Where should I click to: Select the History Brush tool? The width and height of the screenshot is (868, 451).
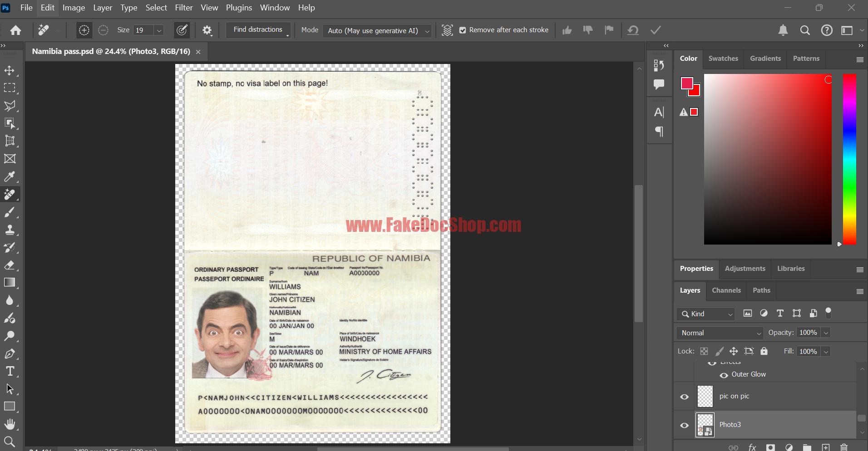click(10, 247)
